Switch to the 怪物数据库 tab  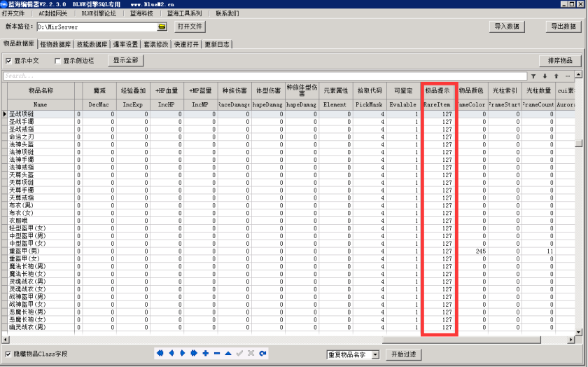click(x=56, y=44)
